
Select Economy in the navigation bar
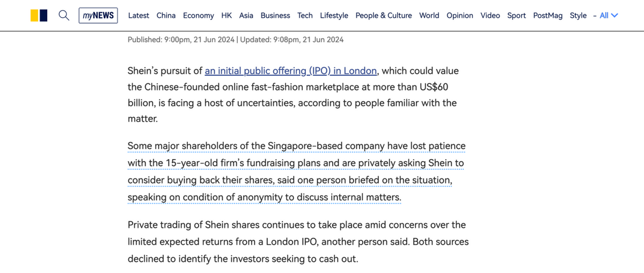pos(198,16)
